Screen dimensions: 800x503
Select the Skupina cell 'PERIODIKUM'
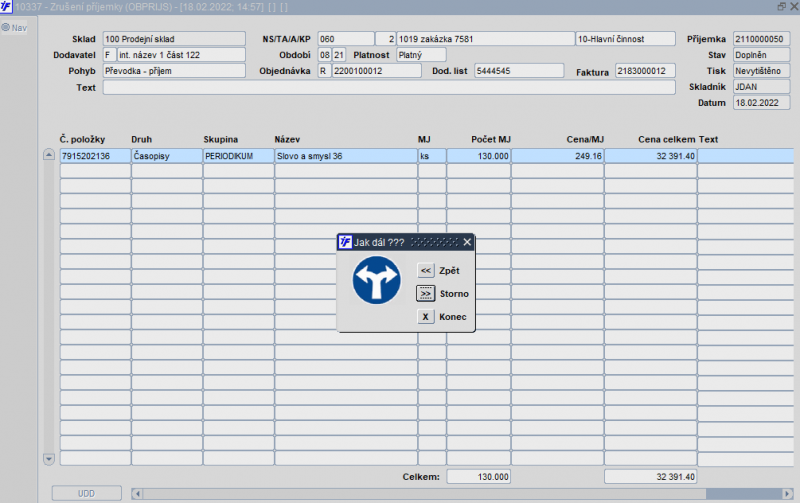(238, 156)
